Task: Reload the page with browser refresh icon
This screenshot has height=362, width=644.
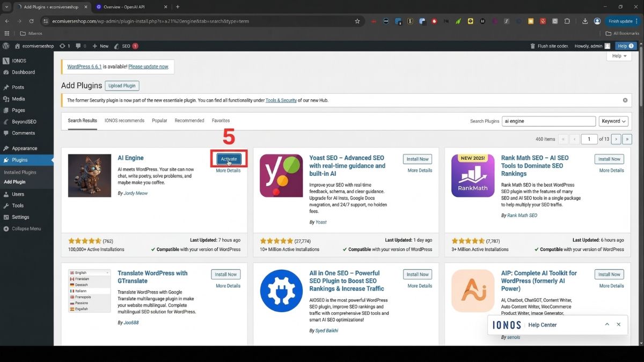Action: 32,21
